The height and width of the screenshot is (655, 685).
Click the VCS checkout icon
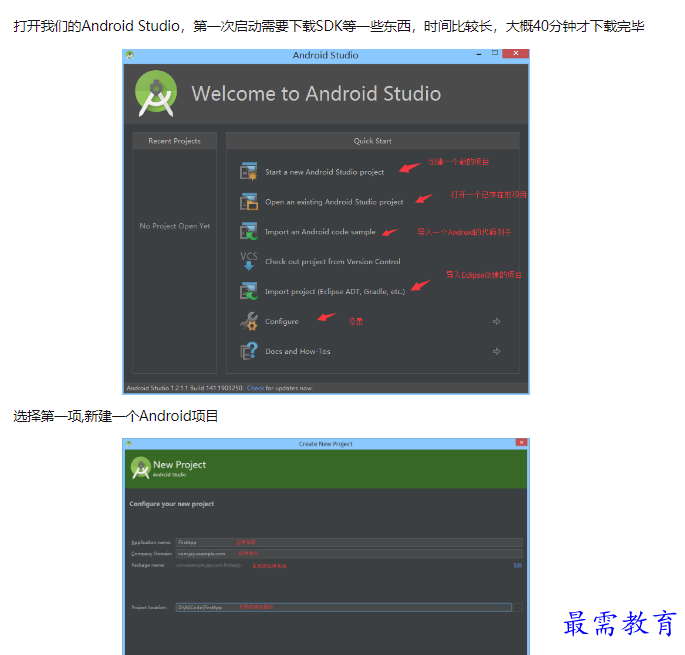(x=249, y=261)
